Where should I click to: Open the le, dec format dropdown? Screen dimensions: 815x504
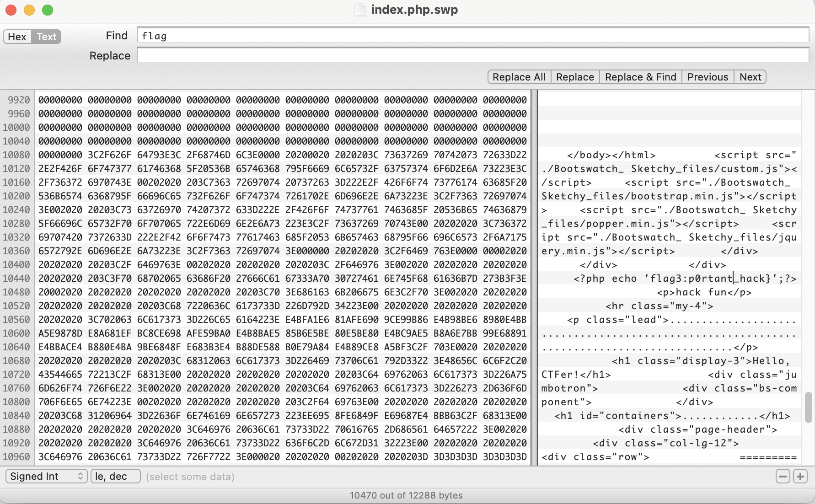pos(115,476)
